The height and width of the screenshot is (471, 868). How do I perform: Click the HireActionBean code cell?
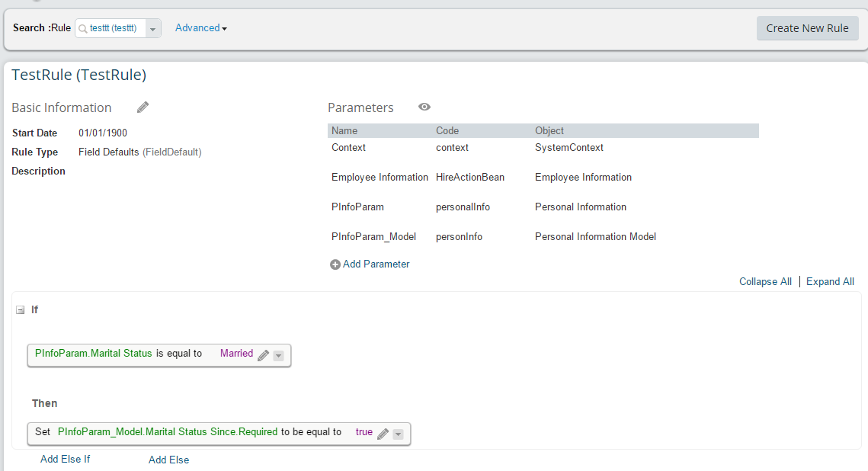pos(470,177)
